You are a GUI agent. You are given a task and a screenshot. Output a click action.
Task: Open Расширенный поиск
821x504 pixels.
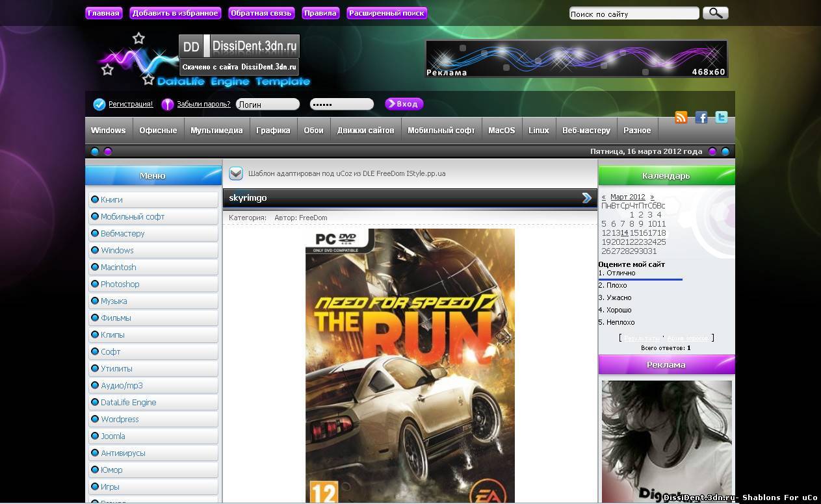387,13
